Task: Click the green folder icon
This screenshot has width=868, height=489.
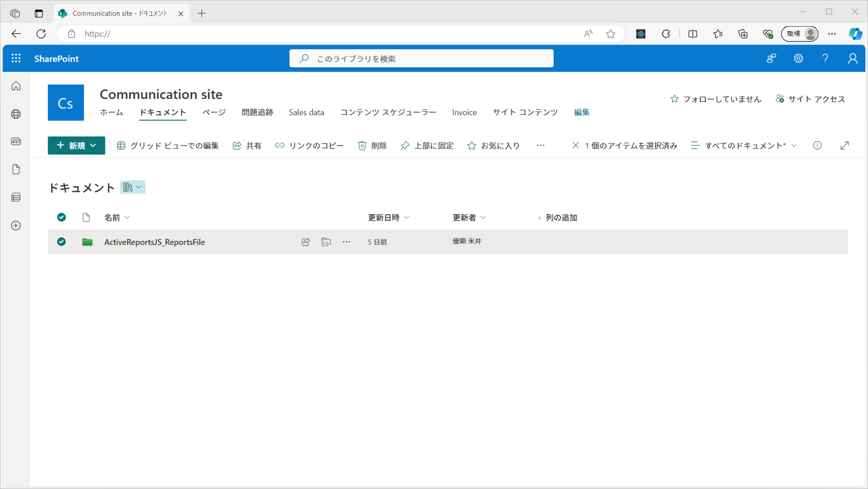Action: point(87,242)
